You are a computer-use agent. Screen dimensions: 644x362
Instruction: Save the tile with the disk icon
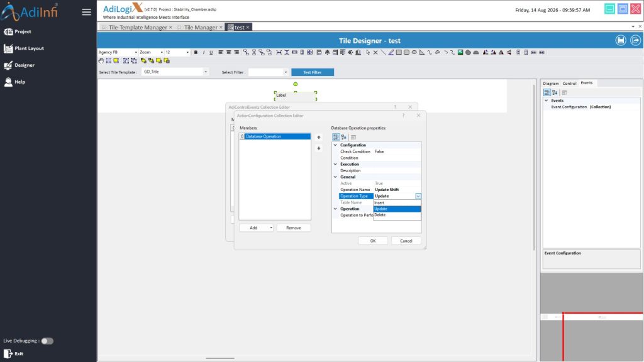pos(621,40)
